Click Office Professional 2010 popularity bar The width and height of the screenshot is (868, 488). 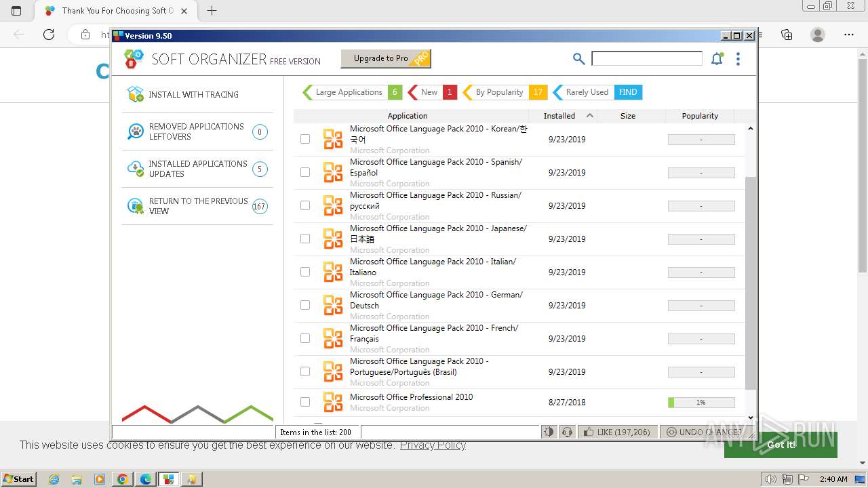pos(701,402)
